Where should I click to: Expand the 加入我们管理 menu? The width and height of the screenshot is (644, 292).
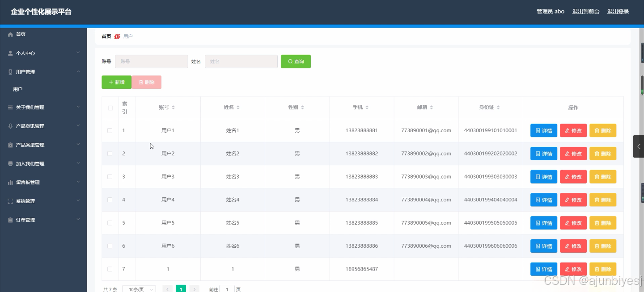78,163
